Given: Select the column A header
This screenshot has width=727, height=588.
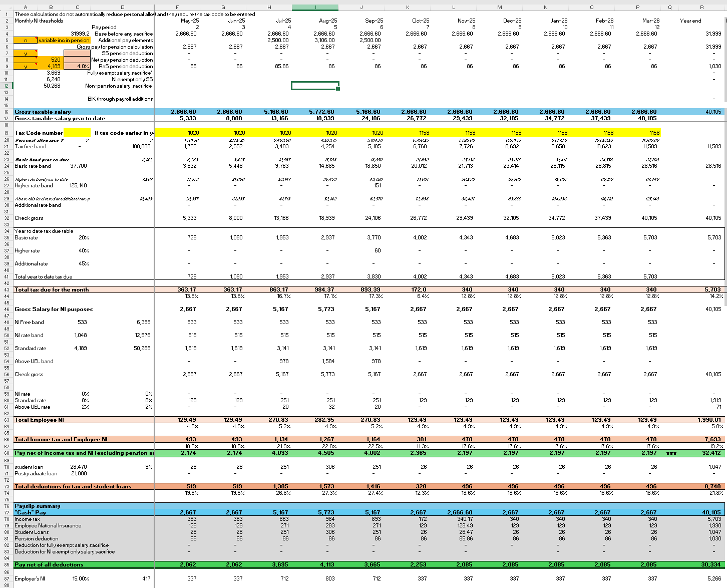Looking at the screenshot, I should point(25,7).
